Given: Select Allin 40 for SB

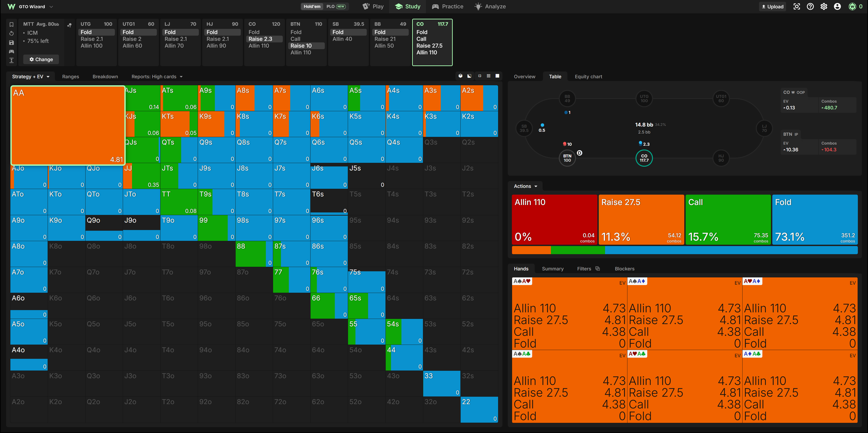Looking at the screenshot, I should pyautogui.click(x=348, y=39).
